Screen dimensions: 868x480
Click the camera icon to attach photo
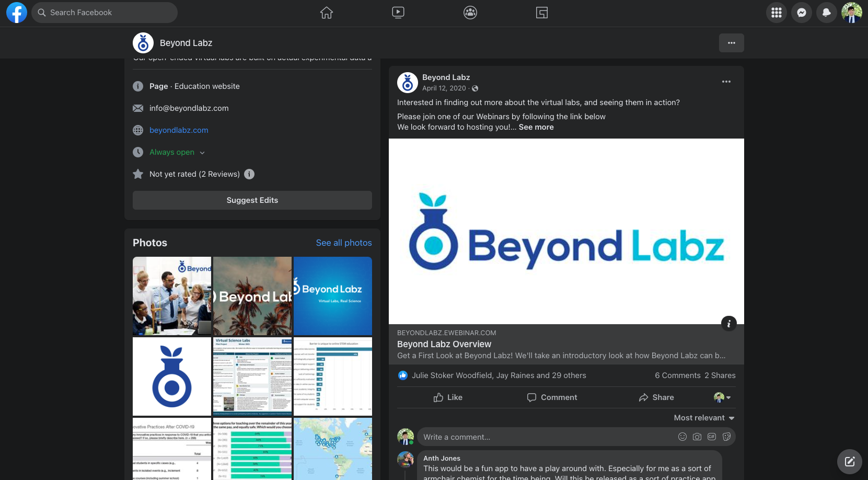click(x=697, y=437)
